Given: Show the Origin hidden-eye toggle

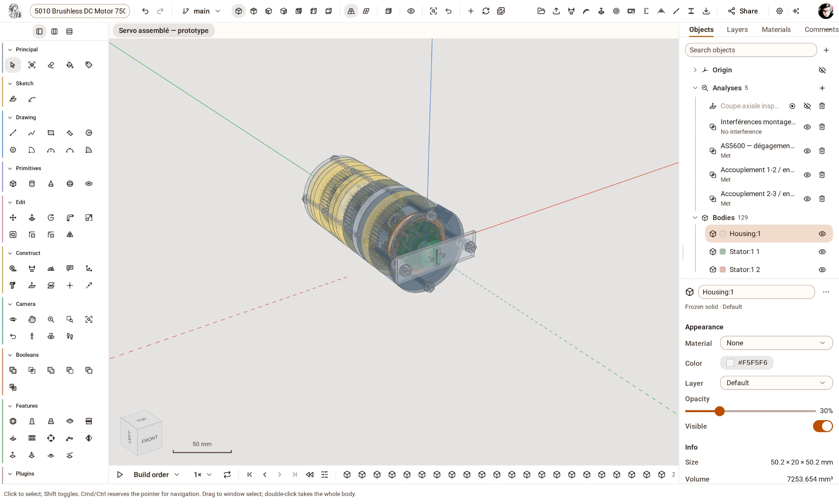Looking at the screenshot, I should click(822, 70).
